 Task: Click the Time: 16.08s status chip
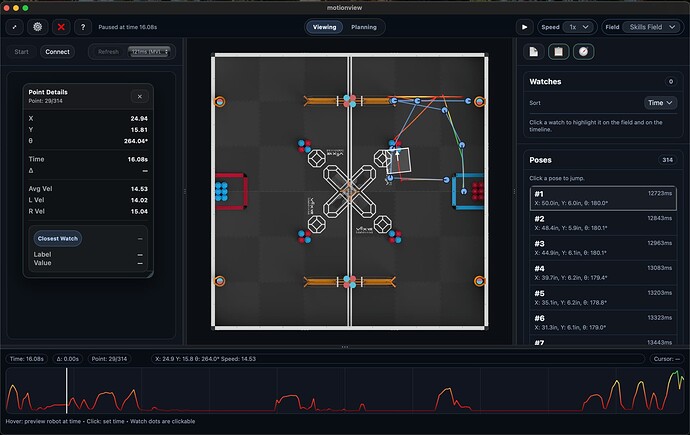pyautogui.click(x=27, y=359)
